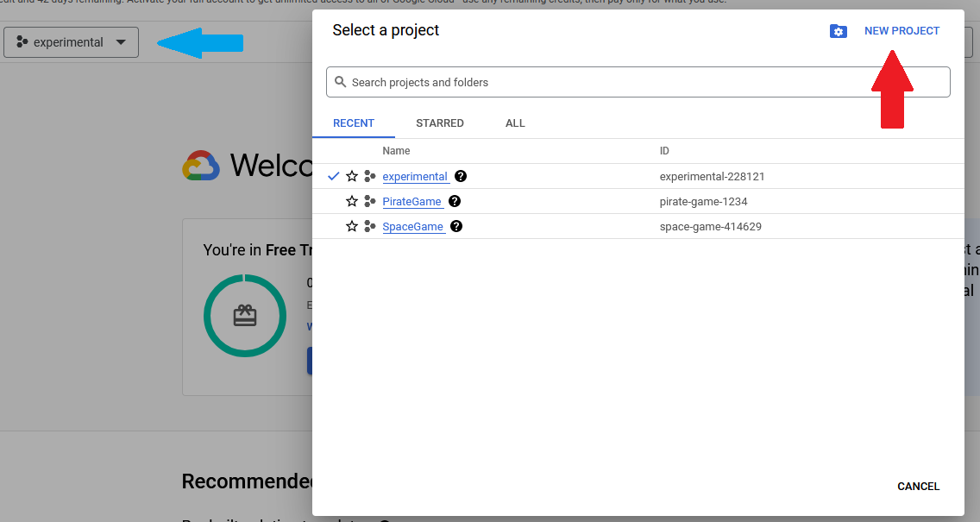Click the search magnifier icon in the dialog
This screenshot has width=980, height=522.
point(340,81)
